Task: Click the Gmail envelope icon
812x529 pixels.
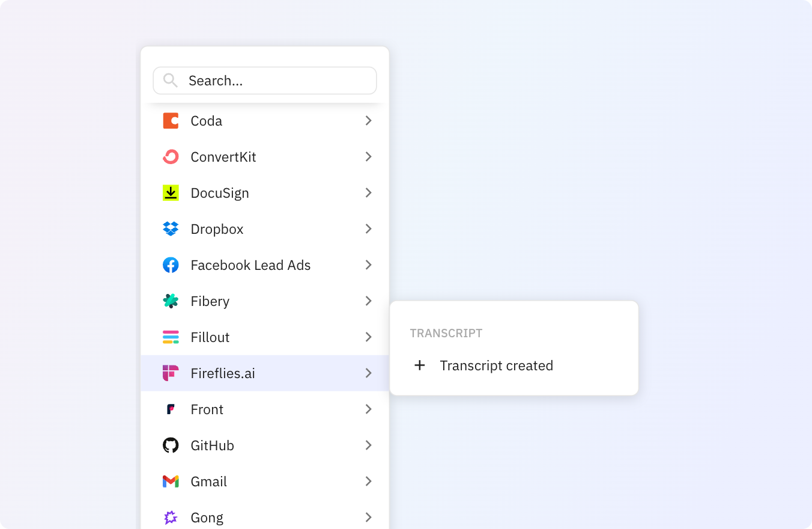Action: tap(171, 482)
